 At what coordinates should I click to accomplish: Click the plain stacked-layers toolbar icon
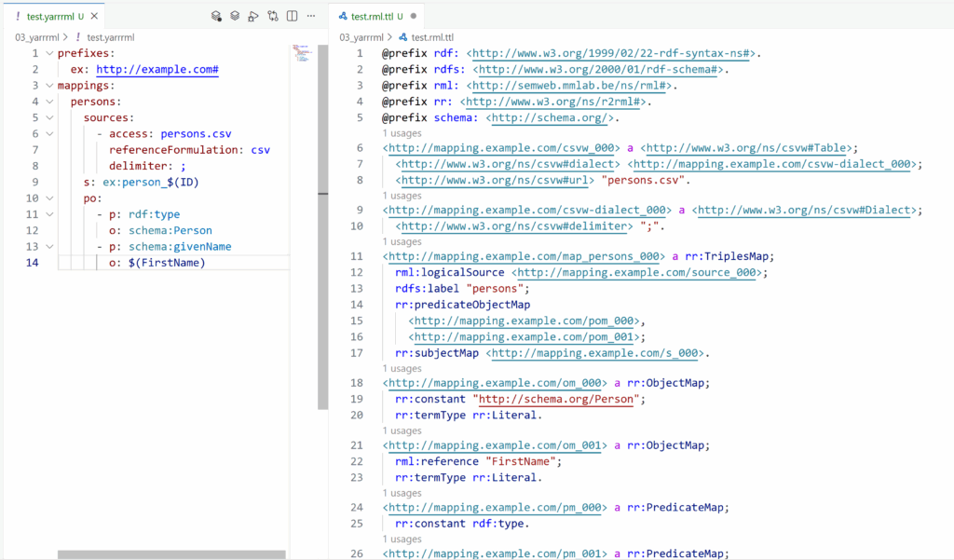coord(235,16)
